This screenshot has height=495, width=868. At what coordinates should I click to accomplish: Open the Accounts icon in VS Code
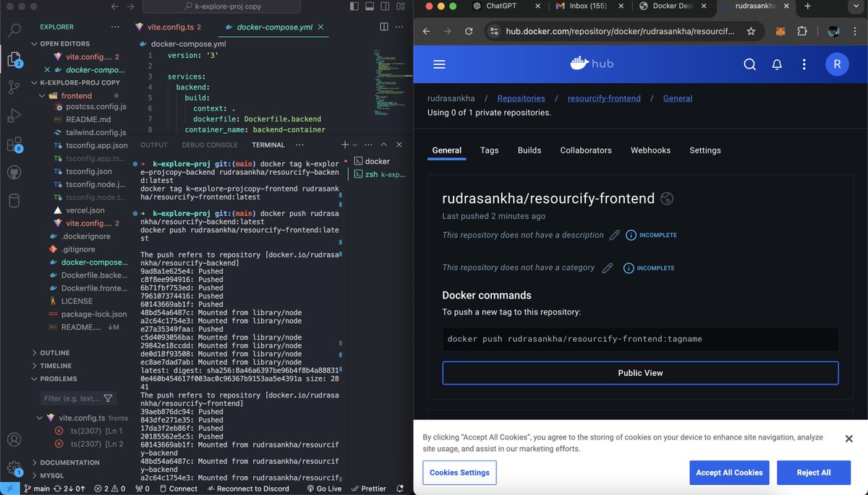[x=14, y=439]
